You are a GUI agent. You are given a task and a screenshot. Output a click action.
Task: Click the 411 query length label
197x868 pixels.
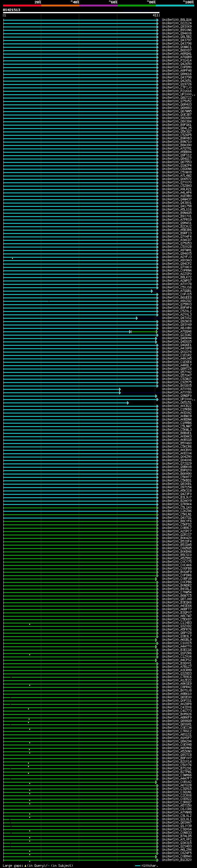point(155,15)
